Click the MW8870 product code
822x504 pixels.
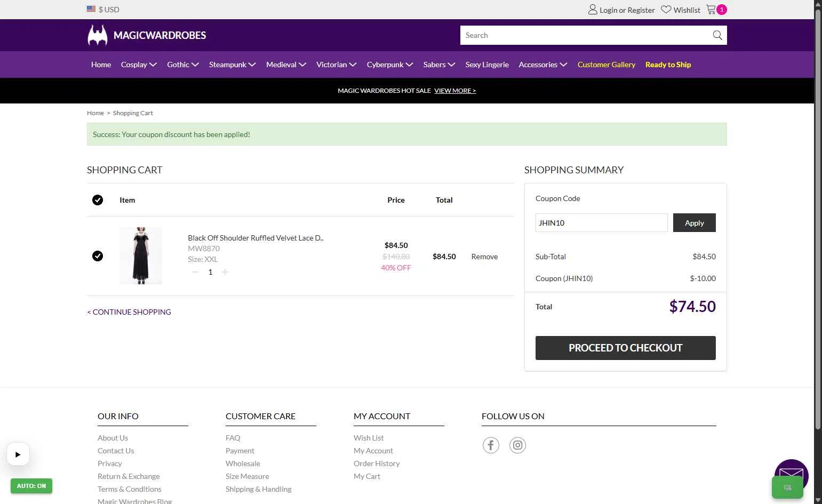point(204,249)
